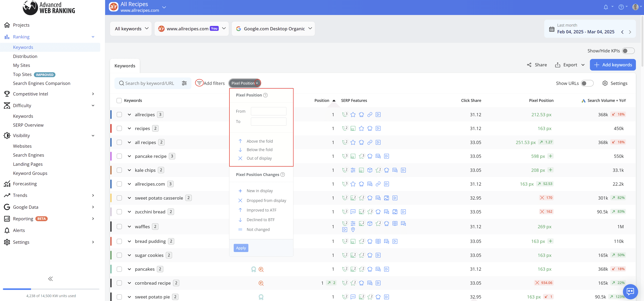Check the cornbread recipe row checkbox
644x301 pixels.
119,283
